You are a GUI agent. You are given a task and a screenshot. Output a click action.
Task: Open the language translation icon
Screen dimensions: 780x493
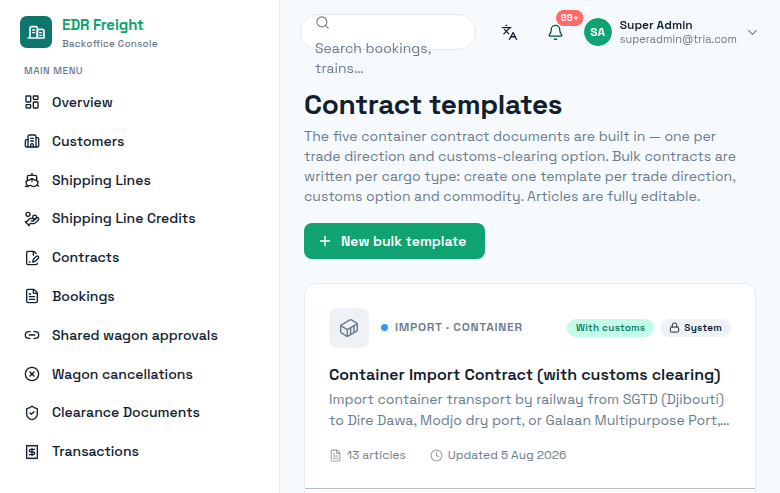[509, 32]
